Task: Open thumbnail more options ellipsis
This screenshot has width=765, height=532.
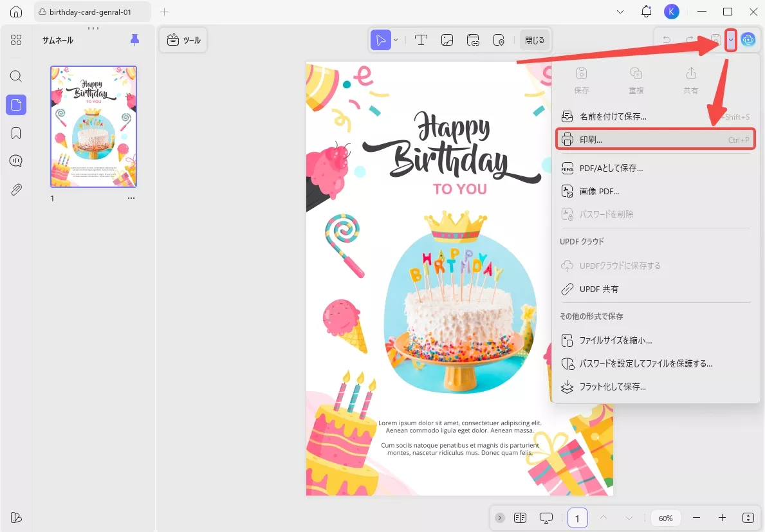Action: [131, 199]
